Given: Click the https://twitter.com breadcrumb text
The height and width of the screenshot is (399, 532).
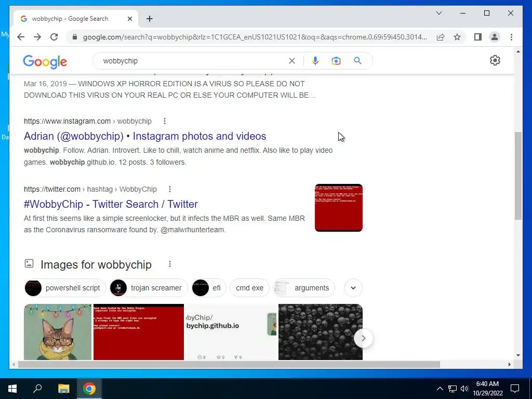Looking at the screenshot, I should [x=52, y=189].
